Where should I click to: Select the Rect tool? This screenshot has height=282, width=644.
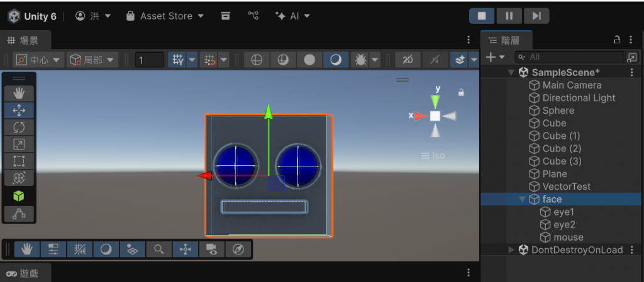pos(19,161)
